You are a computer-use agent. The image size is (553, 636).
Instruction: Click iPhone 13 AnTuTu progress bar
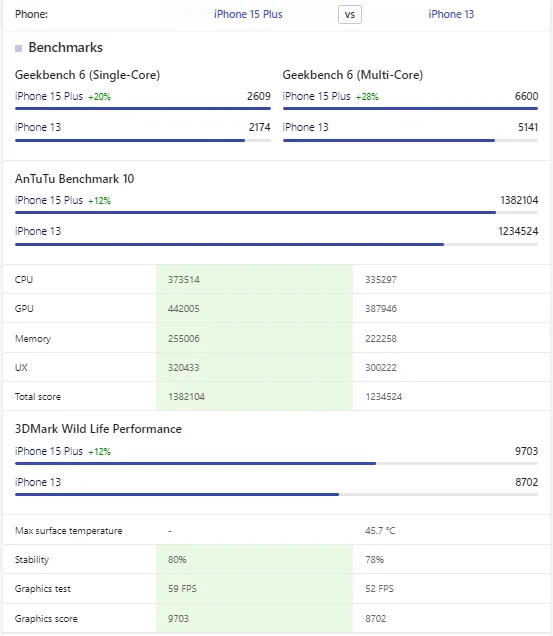click(276, 245)
